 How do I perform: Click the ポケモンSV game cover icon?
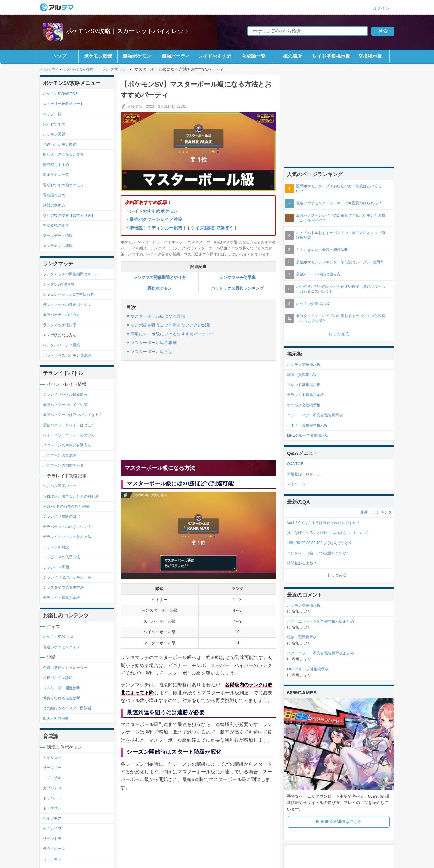pyautogui.click(x=52, y=31)
